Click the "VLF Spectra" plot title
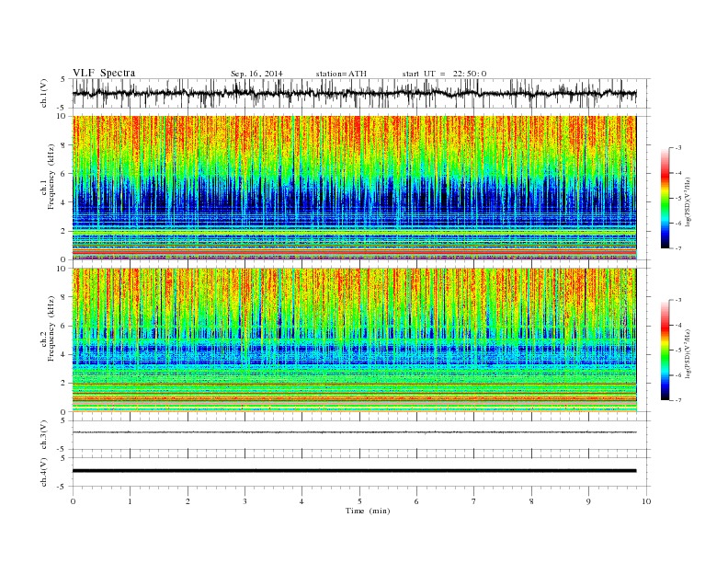 pyautogui.click(x=104, y=73)
